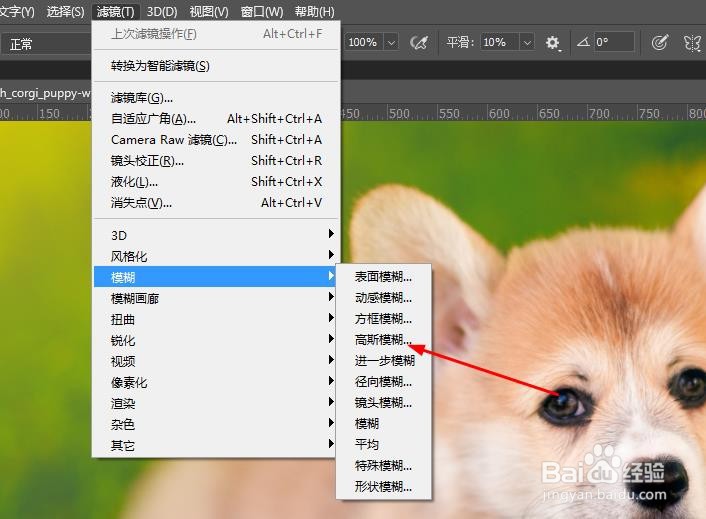Open symmetry paint butterfly icon
Image resolution: width=706 pixels, height=519 pixels.
coord(692,43)
